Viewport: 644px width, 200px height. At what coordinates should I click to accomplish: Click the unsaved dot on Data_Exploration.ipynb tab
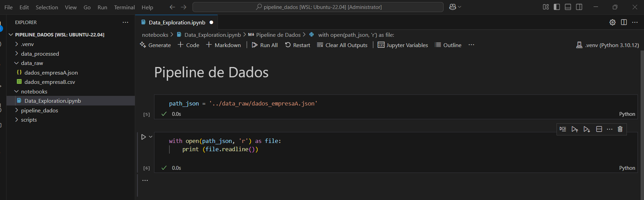211,22
